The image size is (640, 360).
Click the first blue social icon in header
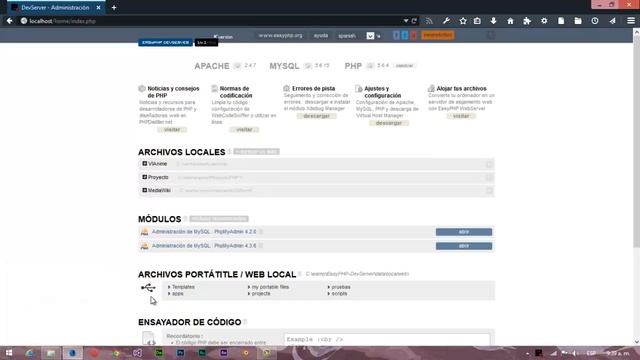pyautogui.click(x=396, y=36)
